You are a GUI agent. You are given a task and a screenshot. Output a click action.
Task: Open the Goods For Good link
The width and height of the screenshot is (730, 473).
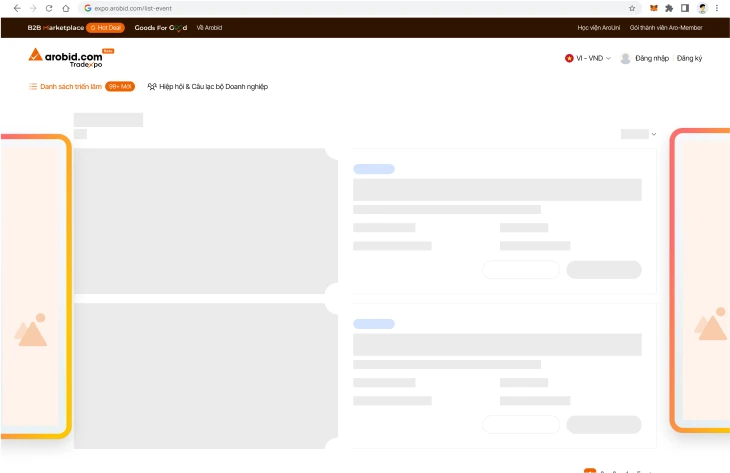point(160,28)
